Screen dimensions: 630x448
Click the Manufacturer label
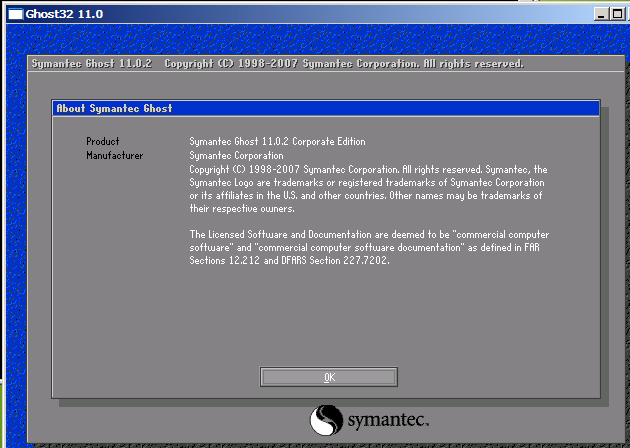point(114,156)
